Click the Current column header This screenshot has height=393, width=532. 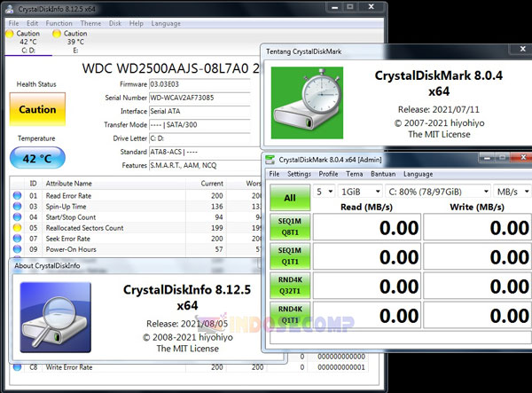206,184
